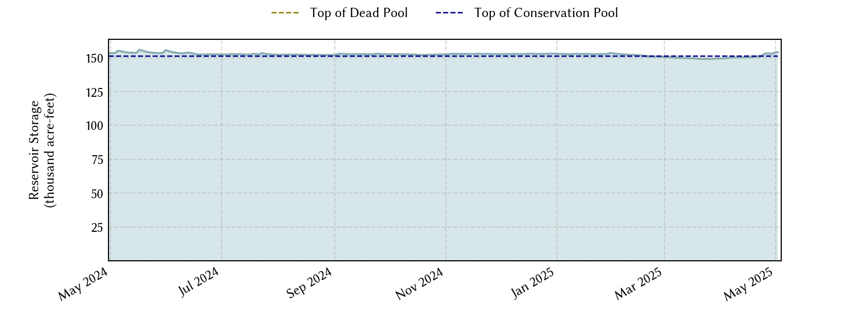Select the 50 y-axis tick label
This screenshot has width=868, height=326.
[97, 194]
